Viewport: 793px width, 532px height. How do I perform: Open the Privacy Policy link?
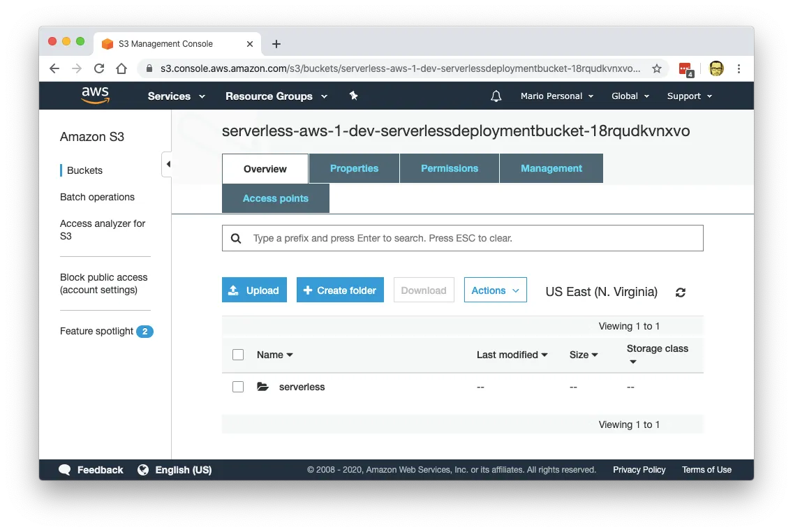pyautogui.click(x=639, y=470)
